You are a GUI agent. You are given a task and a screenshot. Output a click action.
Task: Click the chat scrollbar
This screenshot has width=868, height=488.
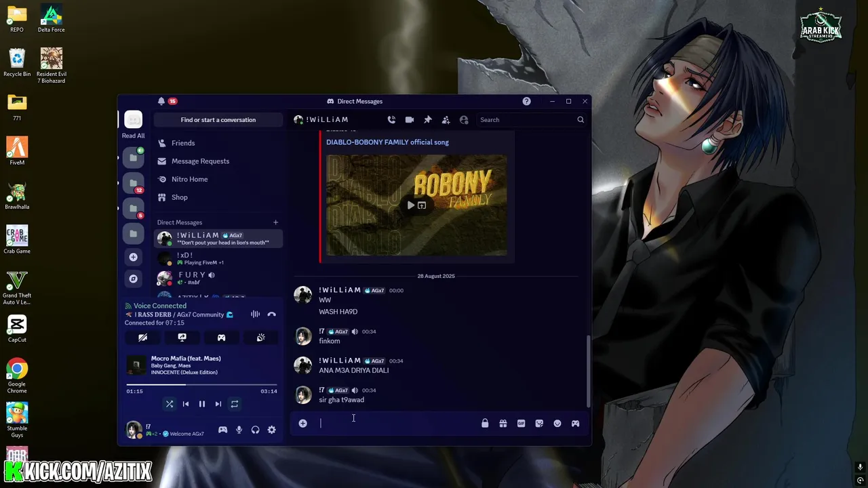(588, 370)
